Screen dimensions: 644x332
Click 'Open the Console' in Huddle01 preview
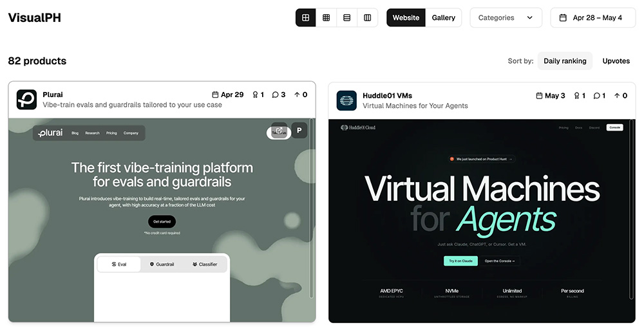(500, 261)
